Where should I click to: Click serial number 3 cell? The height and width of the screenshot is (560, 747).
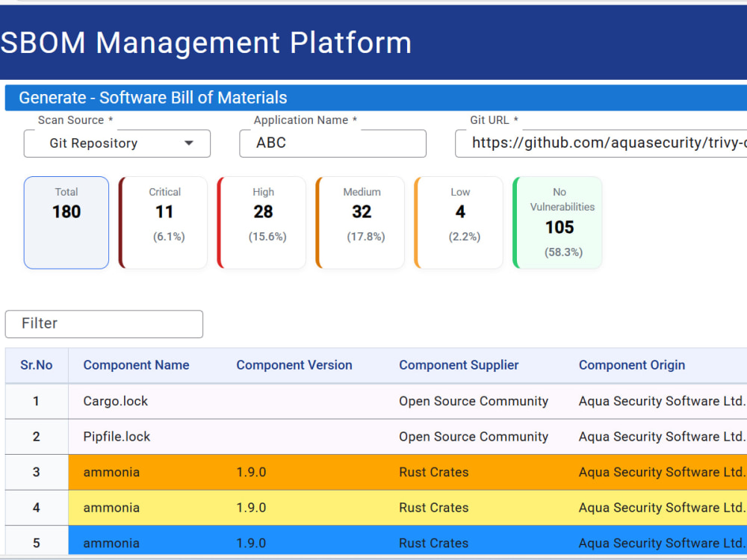(x=36, y=472)
